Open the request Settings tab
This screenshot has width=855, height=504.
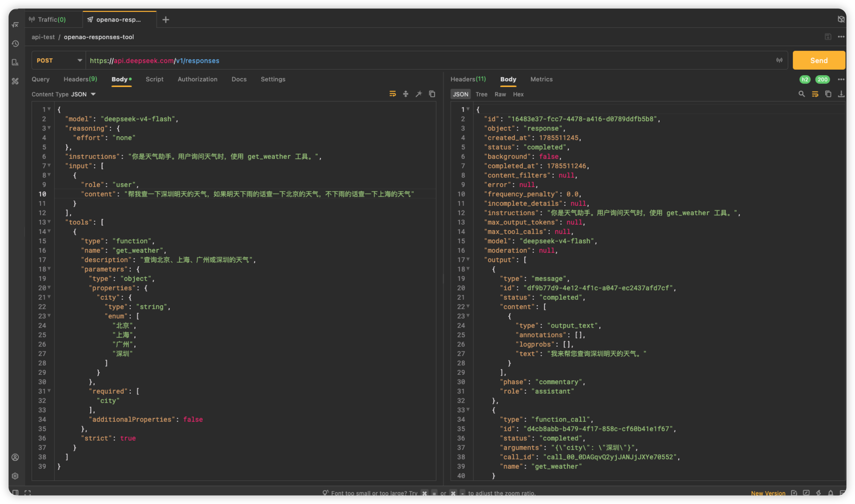click(273, 79)
